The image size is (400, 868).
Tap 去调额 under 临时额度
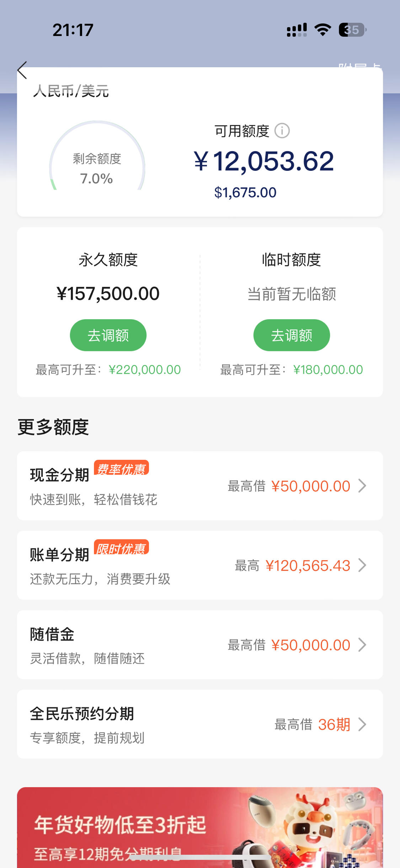point(292,335)
